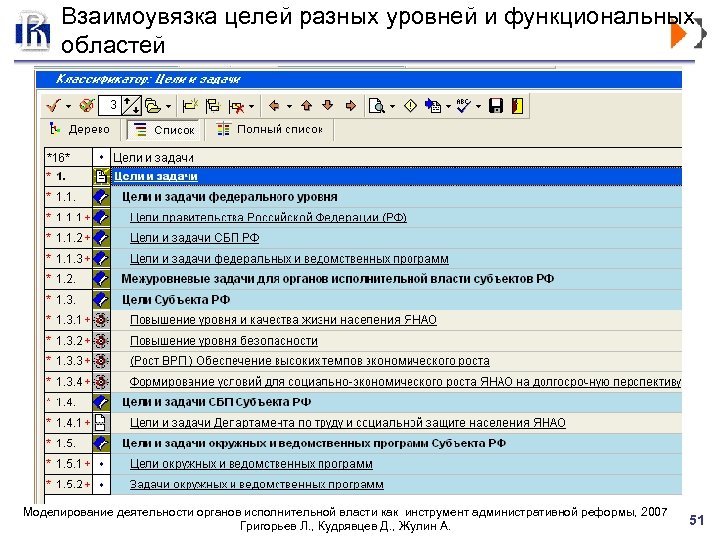The height and width of the screenshot is (540, 720).
Task: Click the orange next-slide arrow at top right
Action: (679, 34)
